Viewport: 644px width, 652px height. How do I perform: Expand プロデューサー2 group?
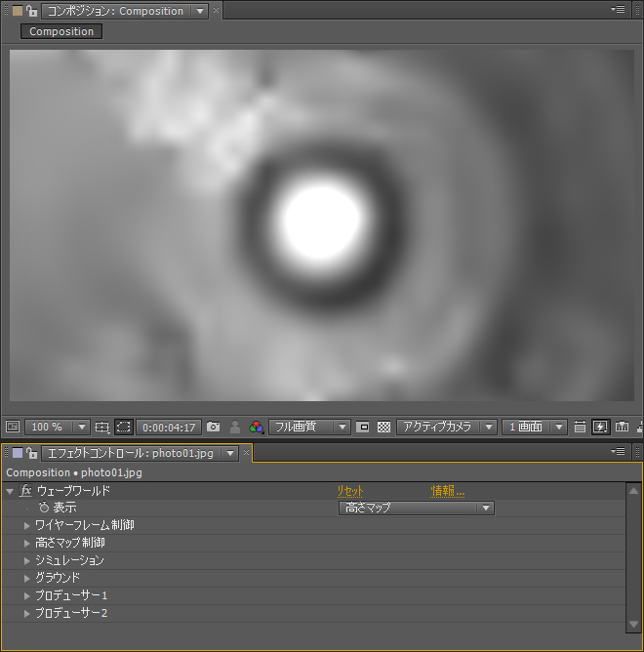27,613
